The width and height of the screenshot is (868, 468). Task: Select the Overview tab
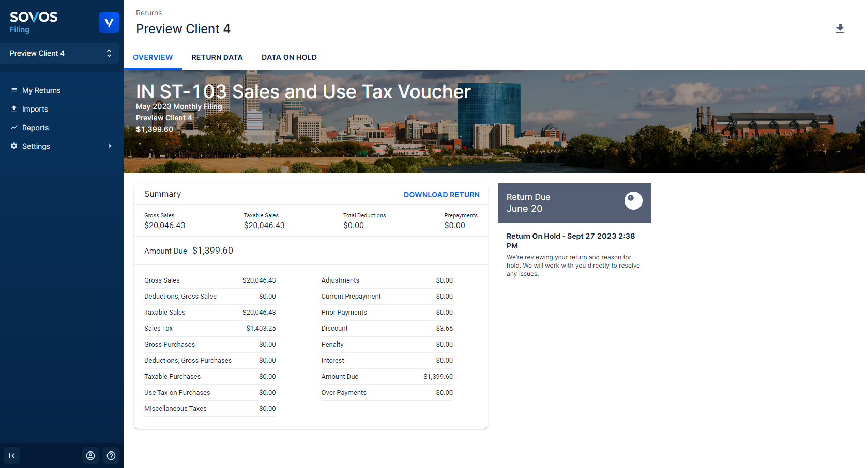pos(153,57)
